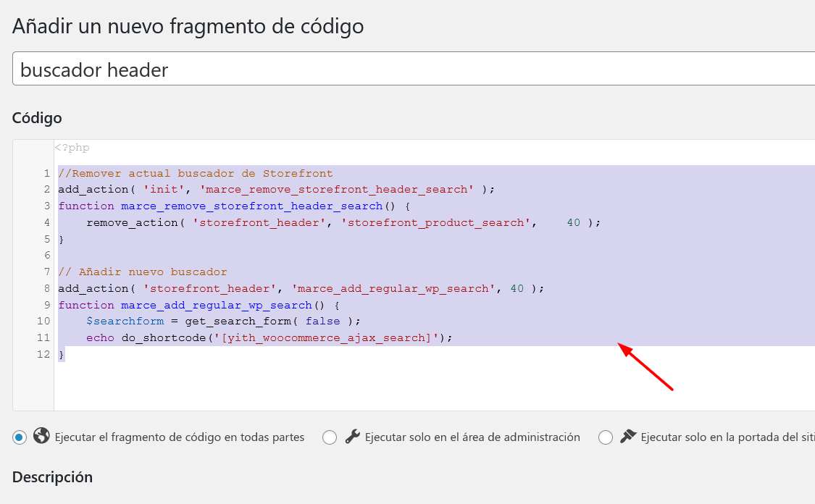Select 'Ejecutar solo en el área de administración' radio
The height and width of the screenshot is (504, 815).
[x=330, y=437]
